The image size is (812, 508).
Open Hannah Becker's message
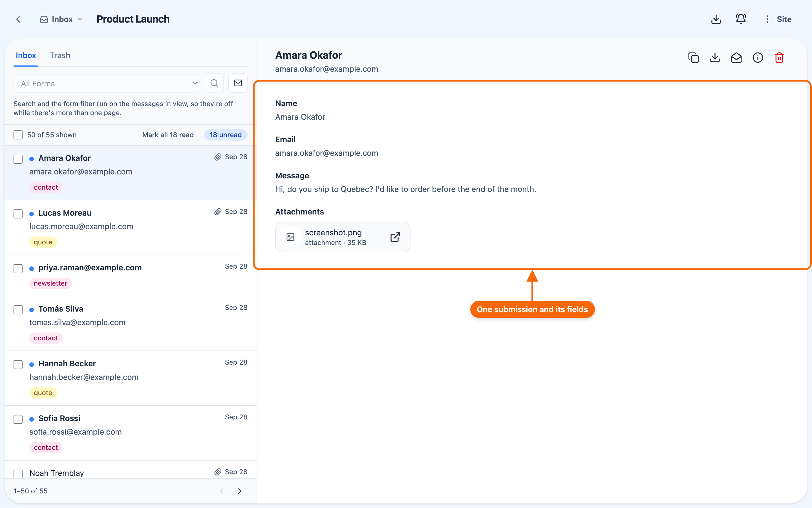coord(131,378)
